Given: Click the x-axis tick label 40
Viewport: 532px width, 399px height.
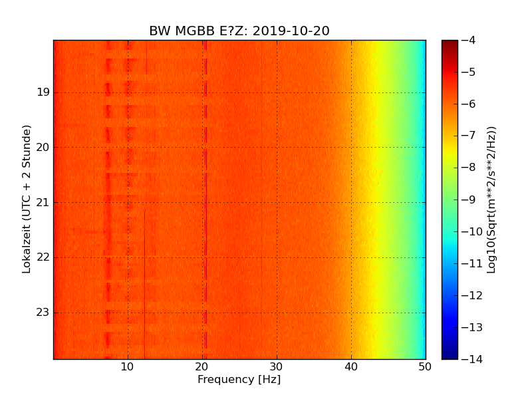Looking at the screenshot, I should (x=351, y=367).
